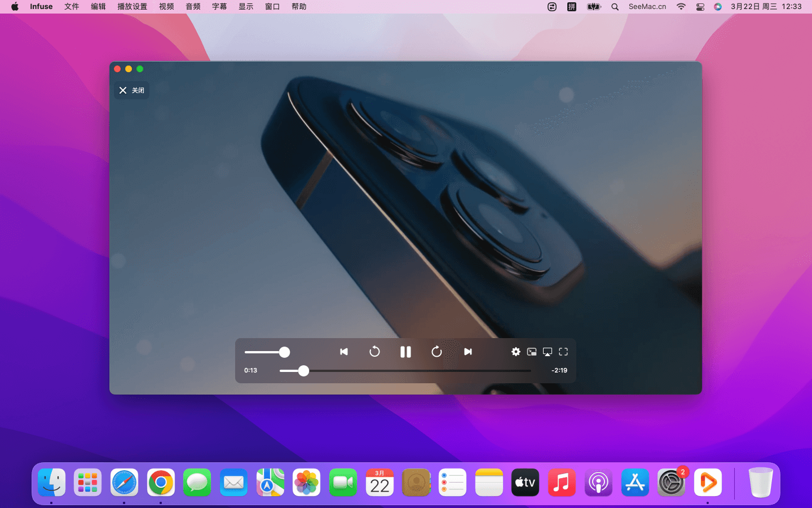Viewport: 812px width, 508px height.
Task: Open Photos from the Dock
Action: [x=307, y=483]
